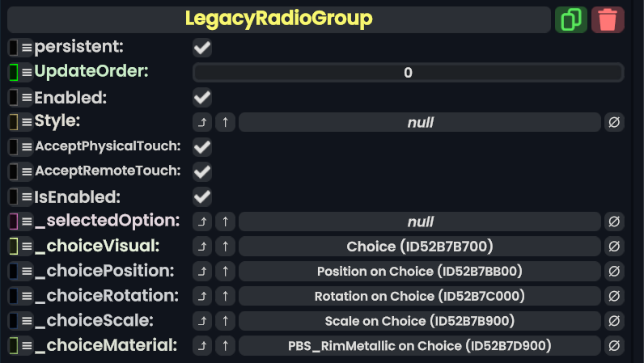Click the green color tag beside UpdateOrder
The image size is (644, 363).
[x=13, y=73]
